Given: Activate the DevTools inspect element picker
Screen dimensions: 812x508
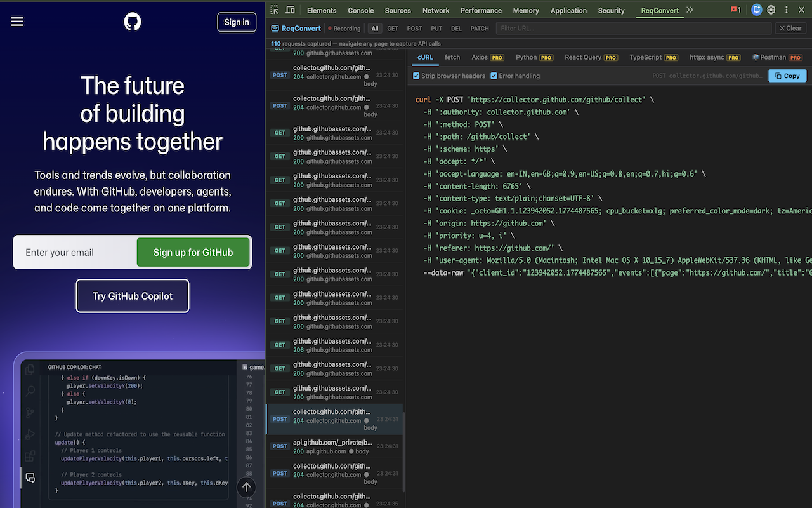Looking at the screenshot, I should click(x=275, y=10).
